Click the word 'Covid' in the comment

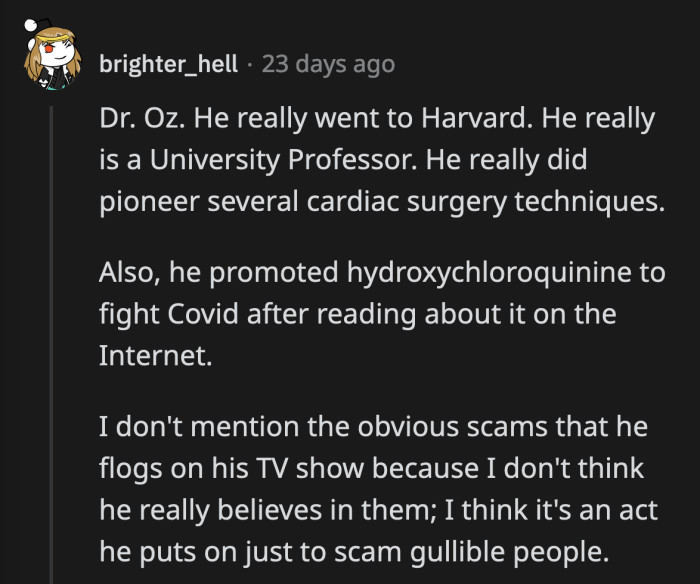coord(196,314)
